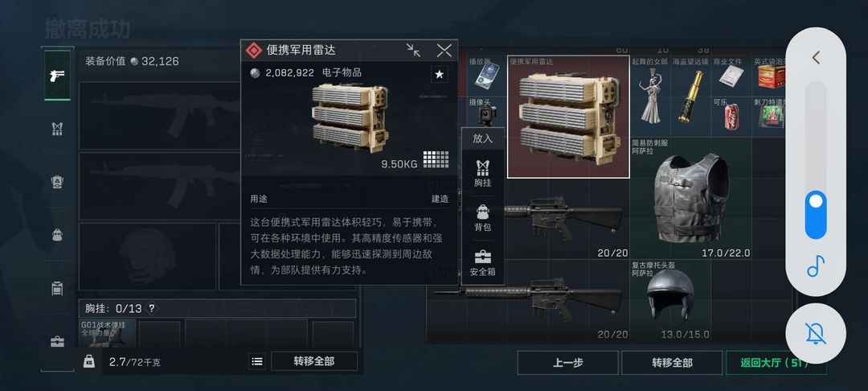Collapse the volume panel chevron
Screen dimensions: 868x391
click(x=816, y=58)
